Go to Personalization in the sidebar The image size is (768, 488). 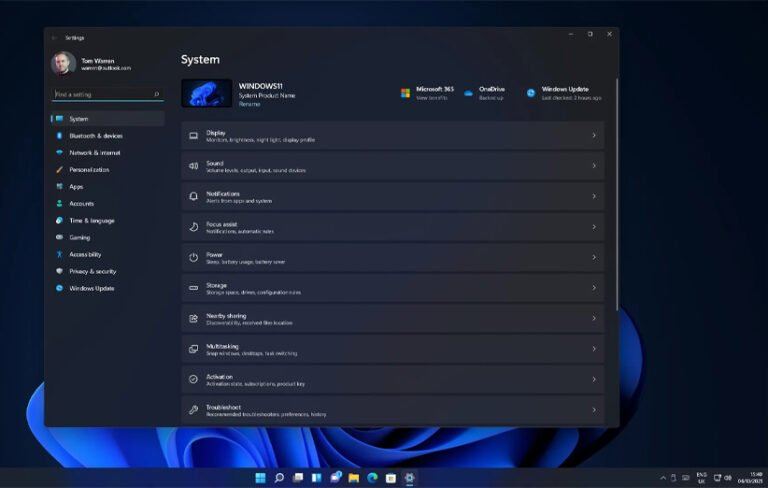tap(89, 170)
